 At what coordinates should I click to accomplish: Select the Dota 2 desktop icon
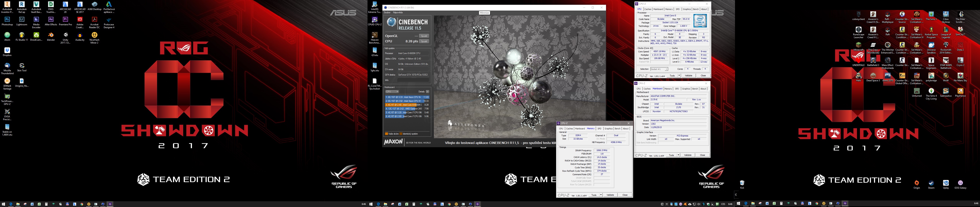pos(961,47)
